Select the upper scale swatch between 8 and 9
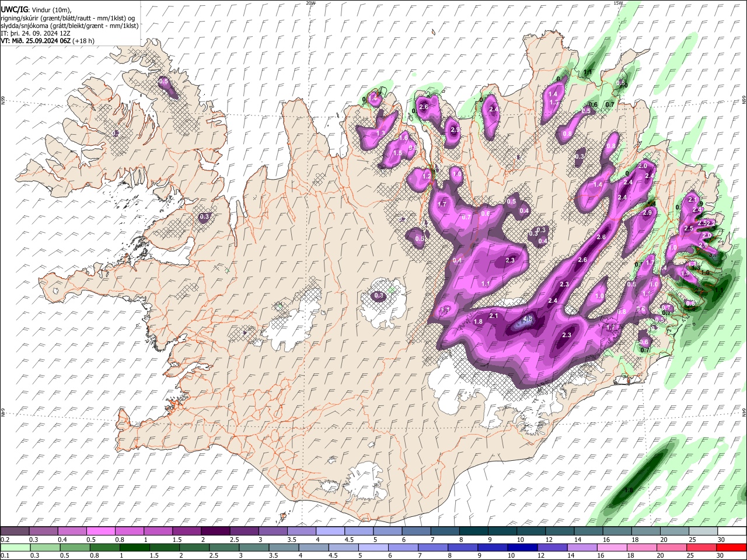Image resolution: width=747 pixels, height=560 pixels. pos(473,531)
